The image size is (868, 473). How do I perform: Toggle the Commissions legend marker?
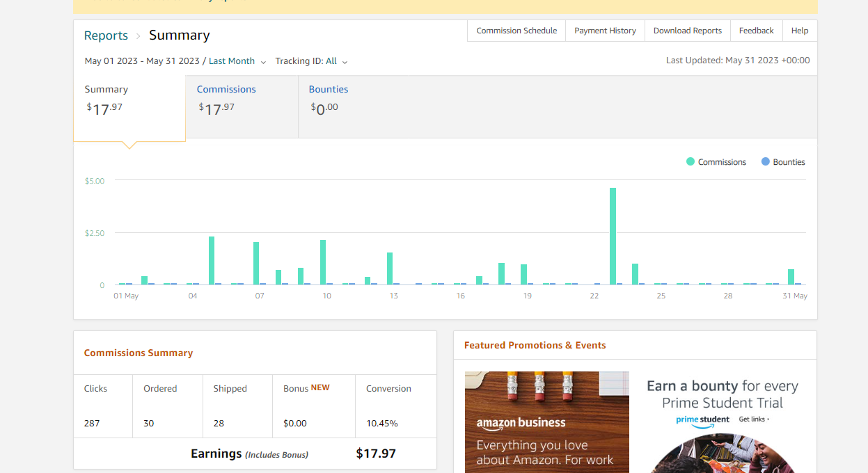point(691,161)
